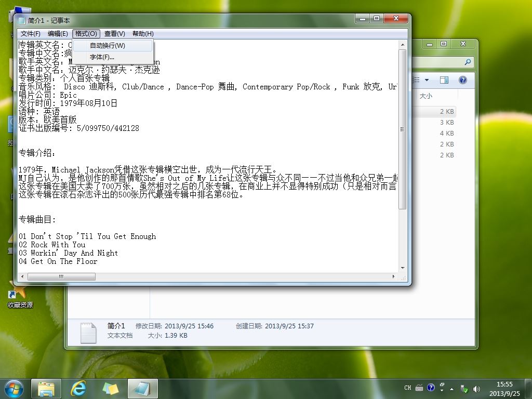Click the keyboard icon in language bar
532x399 pixels.
pos(419,388)
